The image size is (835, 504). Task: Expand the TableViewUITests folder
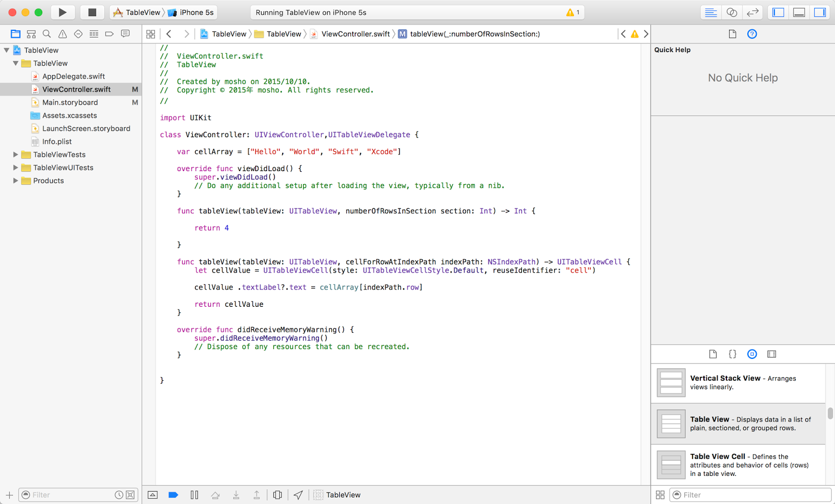[16, 167]
